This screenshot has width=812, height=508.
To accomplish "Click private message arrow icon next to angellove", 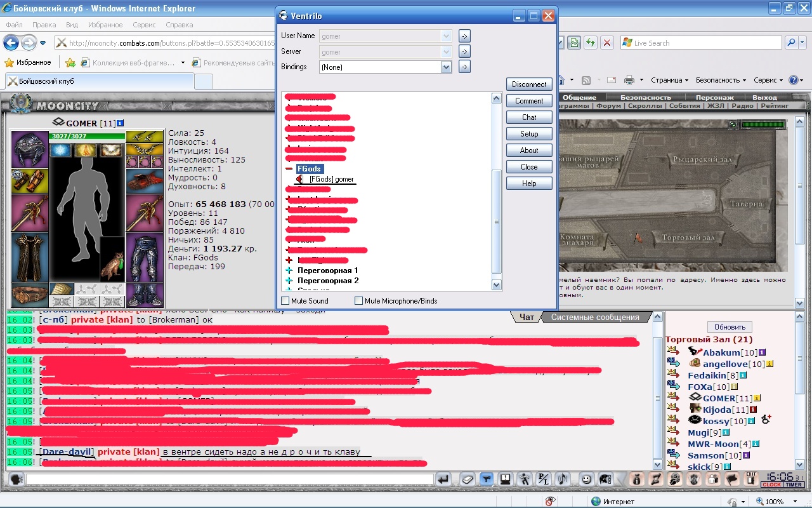I will (673, 363).
